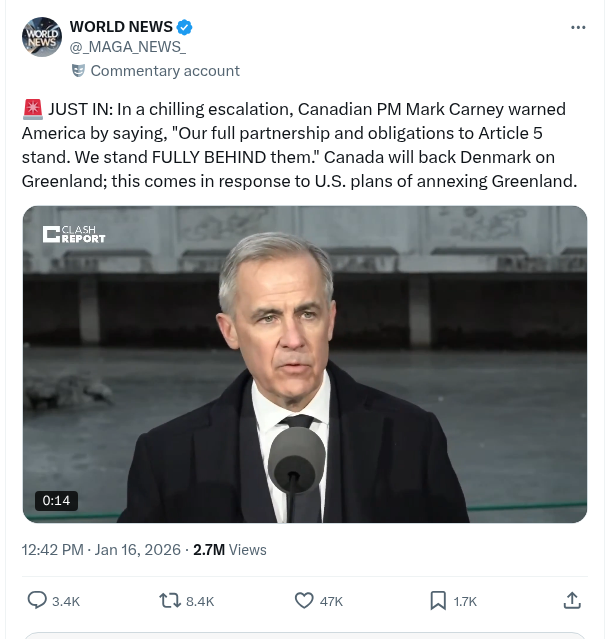Click the "Commentary account" label text
Viewport: 608px width, 639px height.
(x=165, y=71)
